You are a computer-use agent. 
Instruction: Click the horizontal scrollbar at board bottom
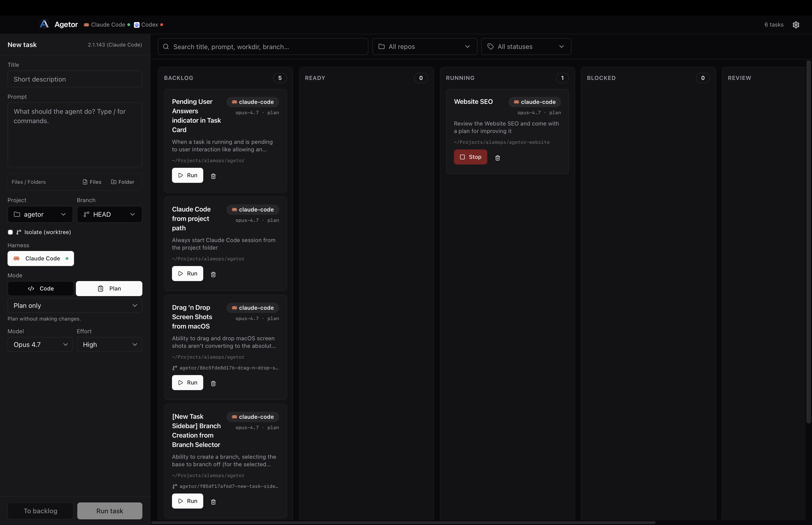(x=403, y=523)
